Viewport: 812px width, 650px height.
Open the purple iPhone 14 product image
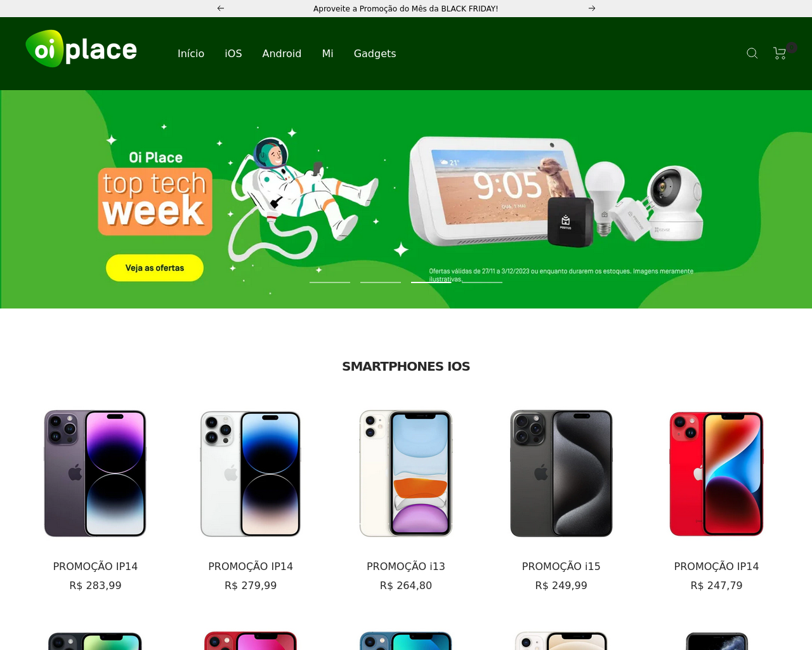coord(95,474)
